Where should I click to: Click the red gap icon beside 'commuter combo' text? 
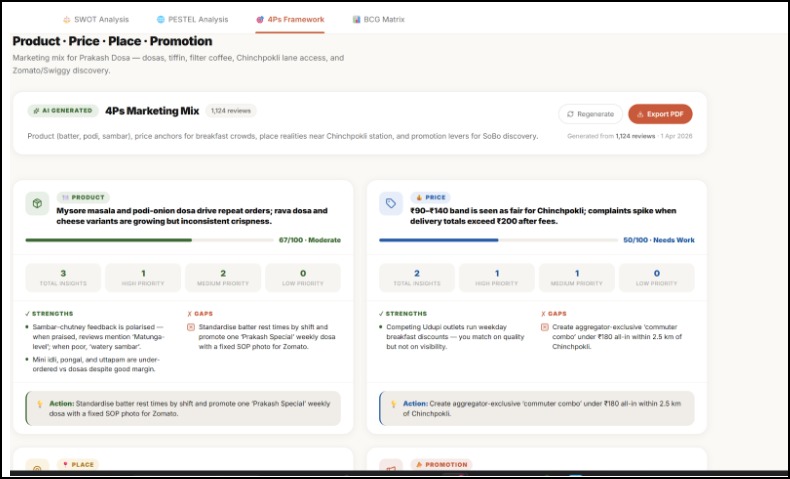click(545, 327)
